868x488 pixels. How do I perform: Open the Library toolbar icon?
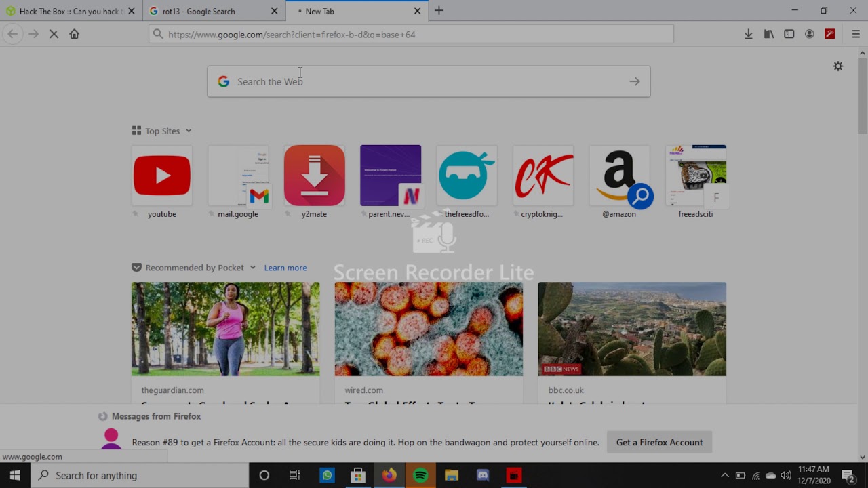tap(769, 34)
